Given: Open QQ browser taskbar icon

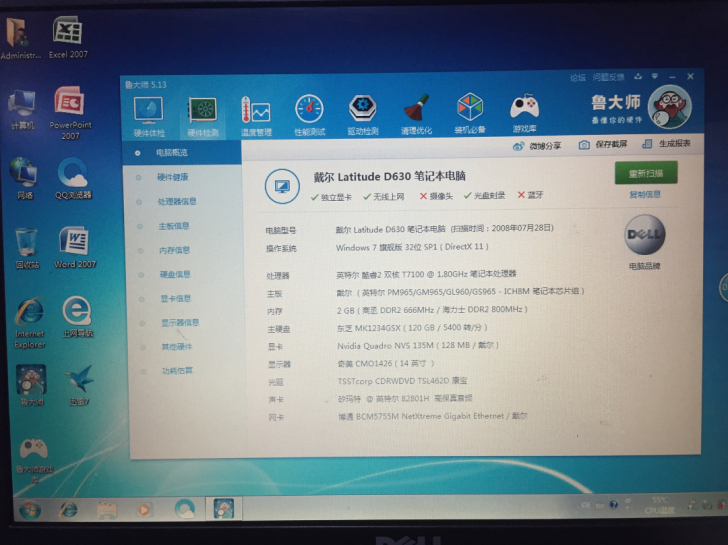Looking at the screenshot, I should tap(185, 508).
